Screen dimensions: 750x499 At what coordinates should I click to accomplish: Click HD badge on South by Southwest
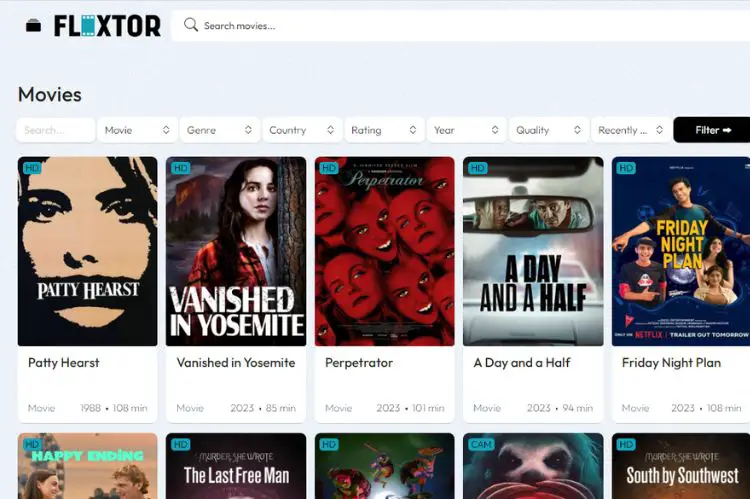pos(626,444)
